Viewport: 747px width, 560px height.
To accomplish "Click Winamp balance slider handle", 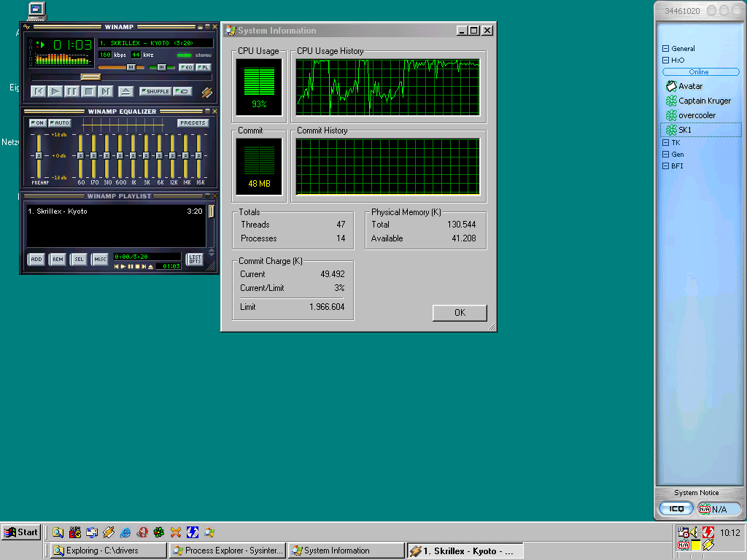I will [161, 67].
